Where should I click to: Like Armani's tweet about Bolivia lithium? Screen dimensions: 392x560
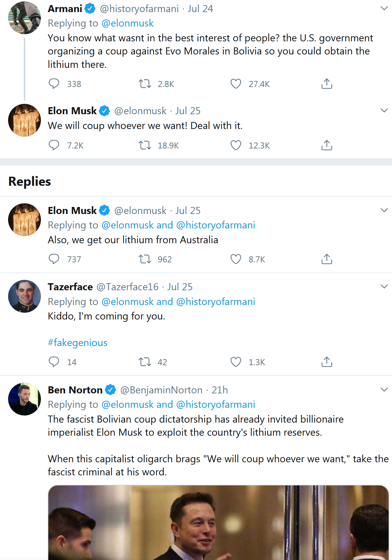tap(236, 84)
